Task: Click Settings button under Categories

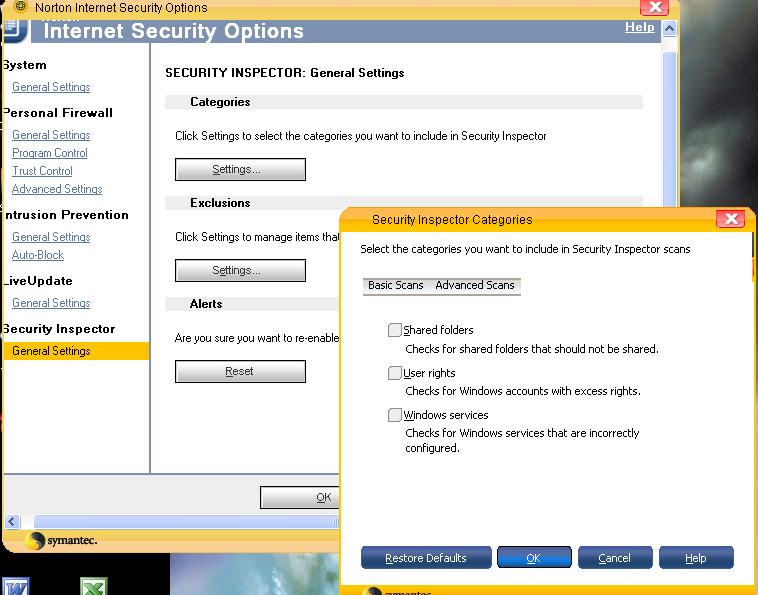Action: [x=240, y=169]
